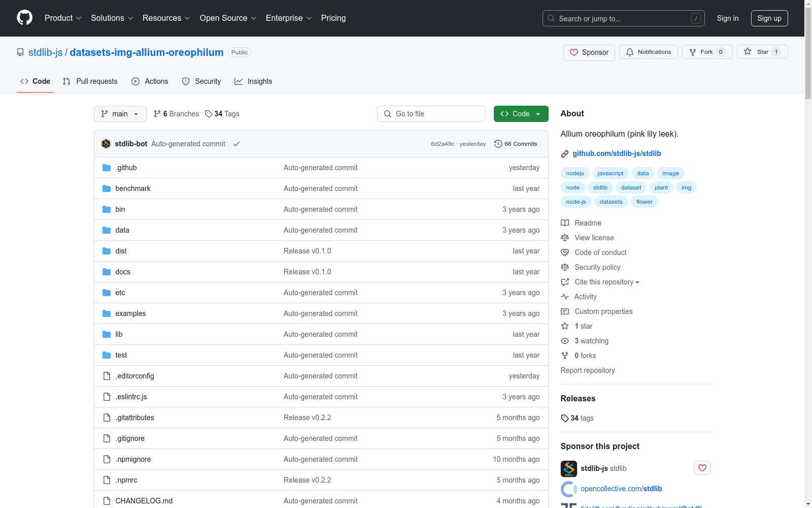Click the search magnifier icon in header
This screenshot has width=812, height=508.
[551, 18]
